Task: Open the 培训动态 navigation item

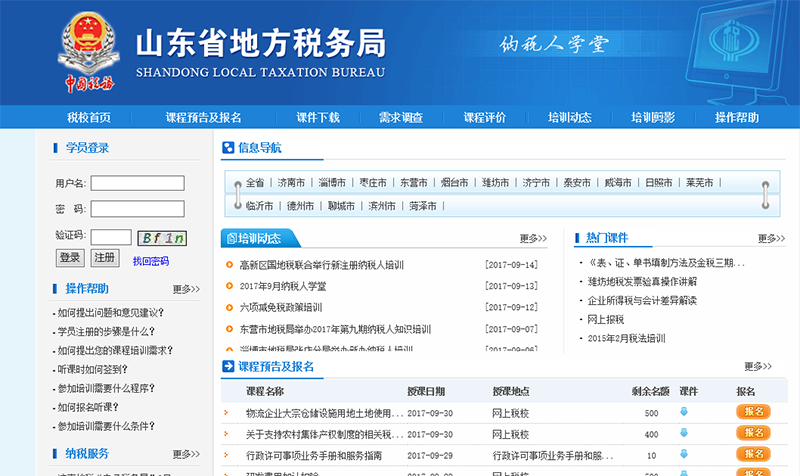Action: [x=569, y=118]
